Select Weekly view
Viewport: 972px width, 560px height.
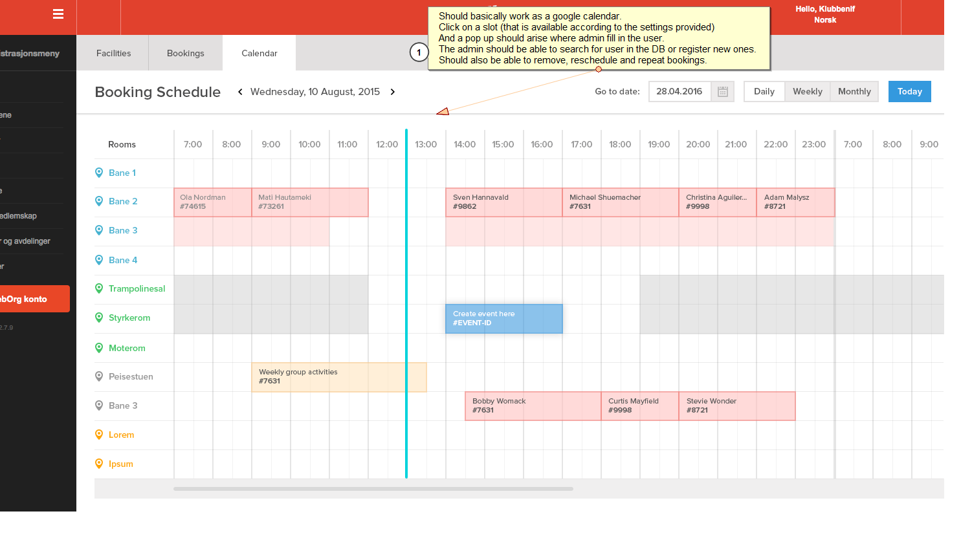808,91
